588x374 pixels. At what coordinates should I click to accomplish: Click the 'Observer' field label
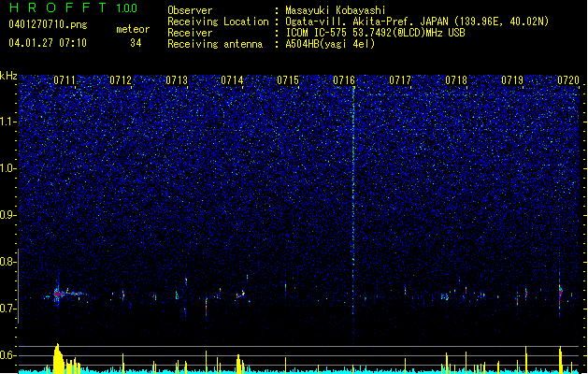[190, 10]
